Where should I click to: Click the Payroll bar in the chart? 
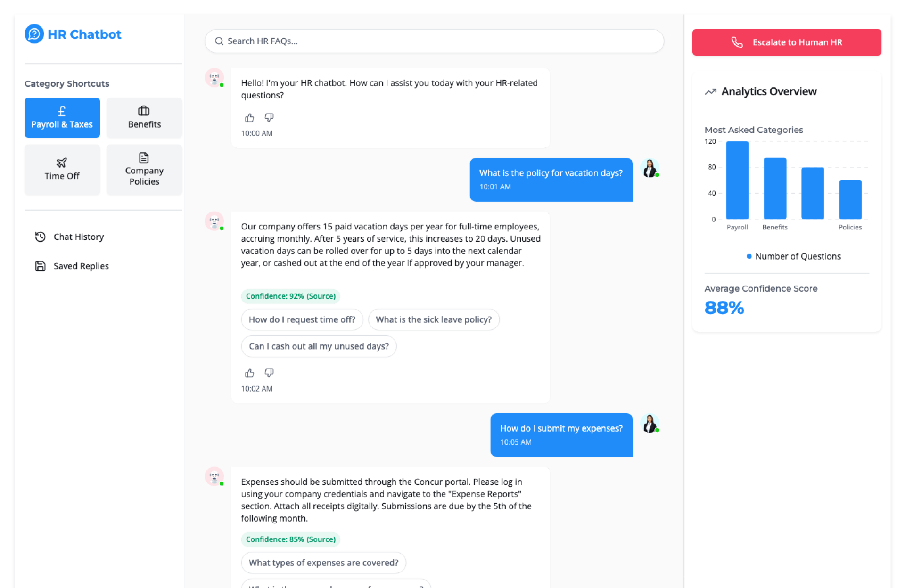pos(737,180)
